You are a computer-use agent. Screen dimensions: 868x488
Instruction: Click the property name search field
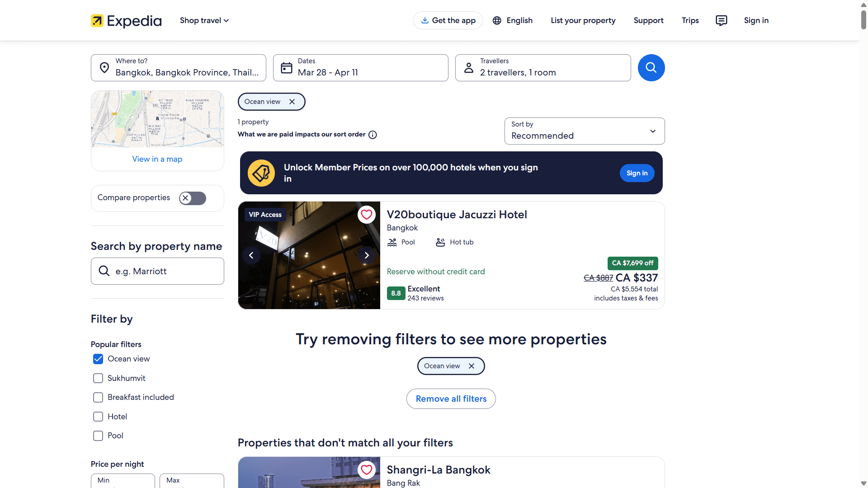157,271
